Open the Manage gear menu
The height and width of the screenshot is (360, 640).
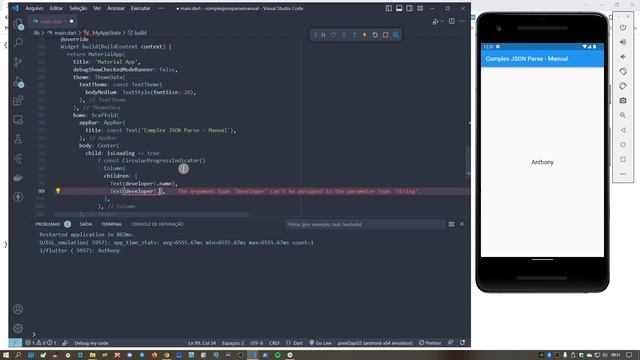(18, 328)
